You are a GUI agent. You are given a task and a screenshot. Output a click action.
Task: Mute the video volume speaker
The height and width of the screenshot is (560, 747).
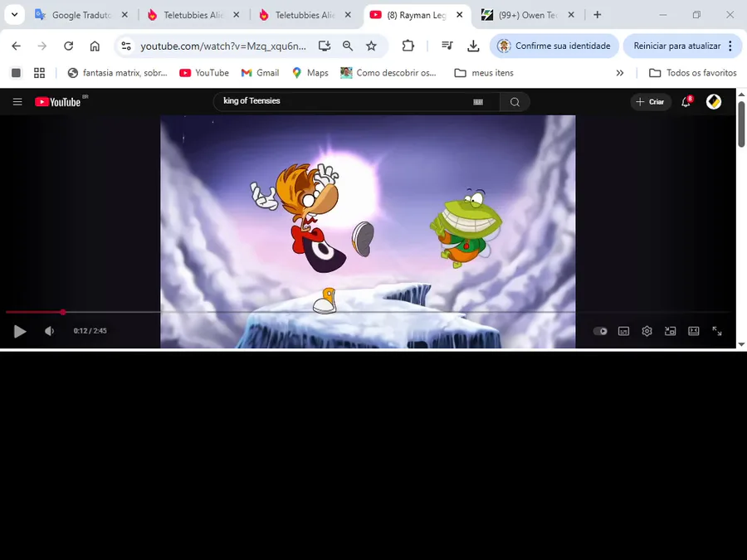pyautogui.click(x=49, y=331)
